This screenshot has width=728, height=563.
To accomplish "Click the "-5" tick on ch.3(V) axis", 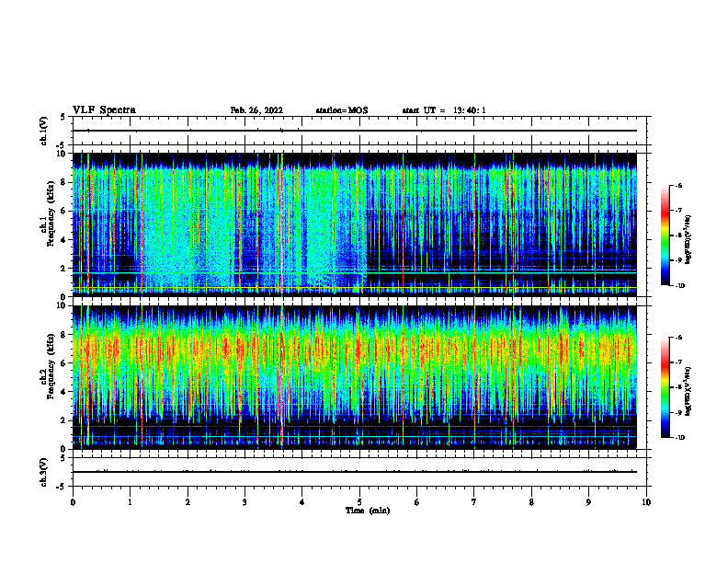I will (x=62, y=487).
